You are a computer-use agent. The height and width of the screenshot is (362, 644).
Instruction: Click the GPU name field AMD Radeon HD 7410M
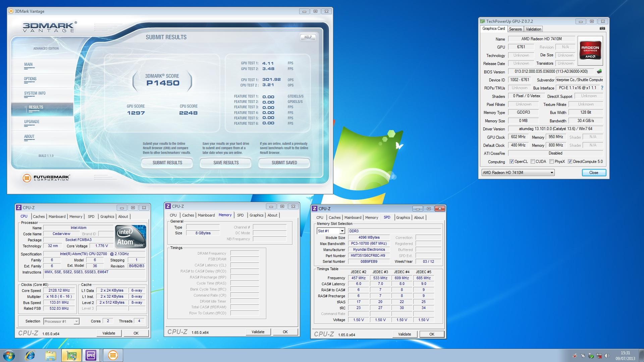click(x=541, y=39)
